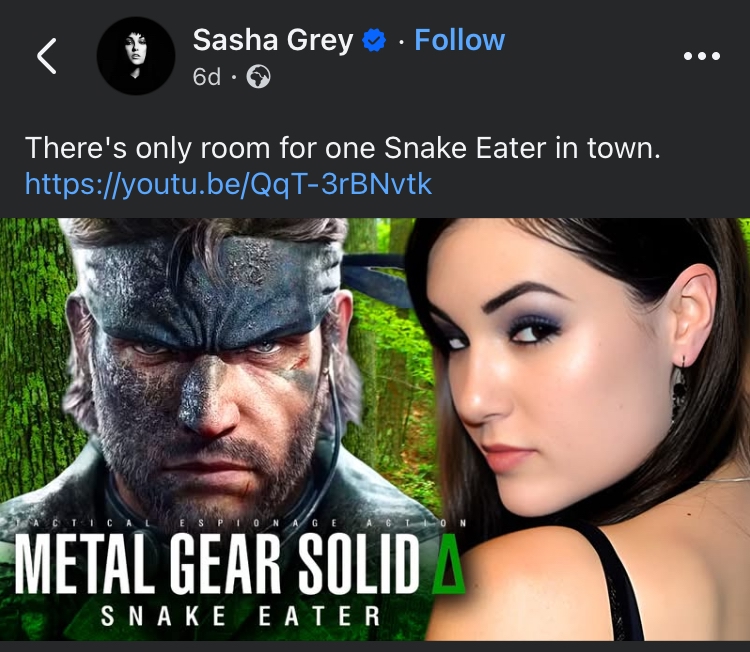This screenshot has width=750, height=652.
Task: Tap the blue verified badge
Action: pos(374,40)
